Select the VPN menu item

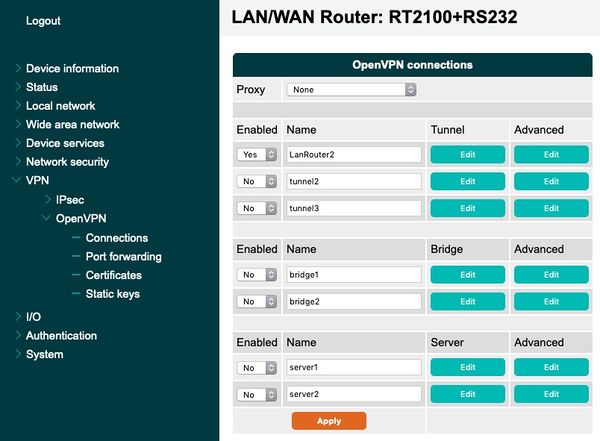38,180
